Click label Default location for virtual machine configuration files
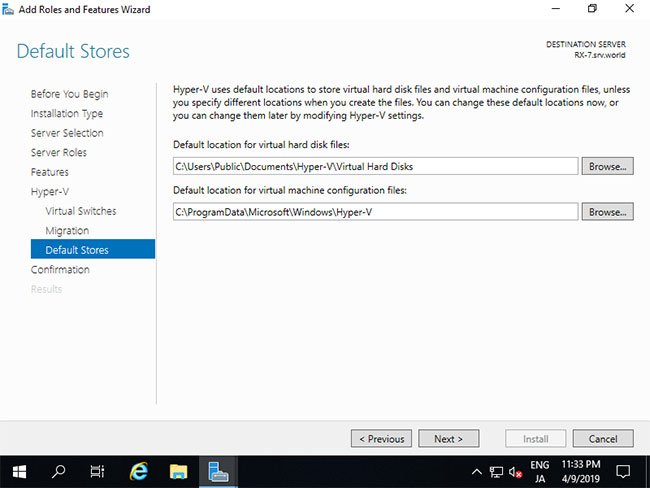This screenshot has width=650, height=488. point(290,190)
